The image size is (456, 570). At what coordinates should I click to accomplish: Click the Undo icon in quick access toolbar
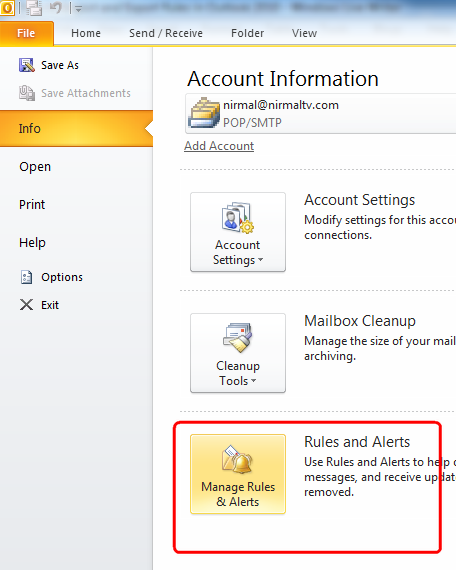(56, 8)
